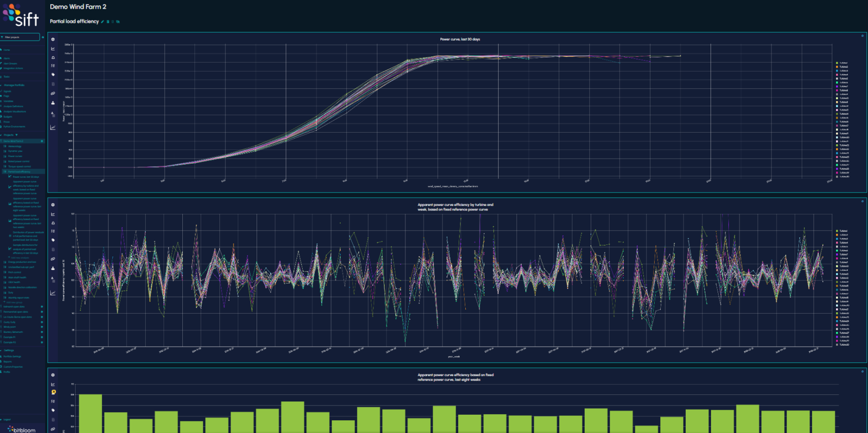Click link icon in efficiency by turbine panel
Image resolution: width=868 pixels, height=433 pixels.
(x=53, y=259)
